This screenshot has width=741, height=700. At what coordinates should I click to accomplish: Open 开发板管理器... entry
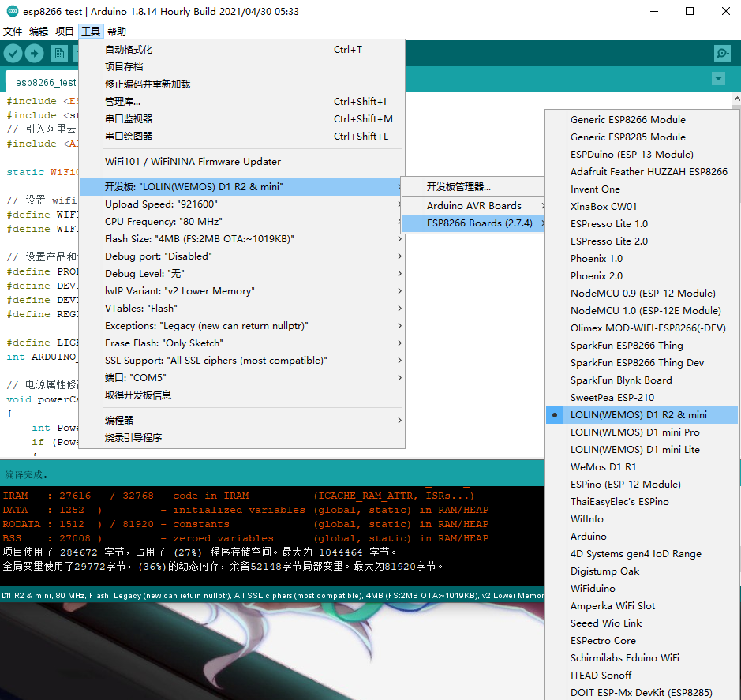coord(474,187)
